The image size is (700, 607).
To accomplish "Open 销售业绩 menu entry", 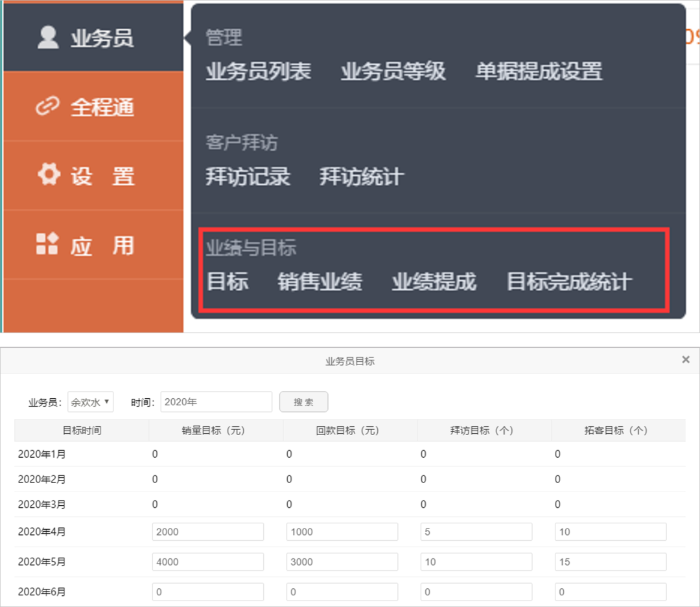I will click(320, 282).
